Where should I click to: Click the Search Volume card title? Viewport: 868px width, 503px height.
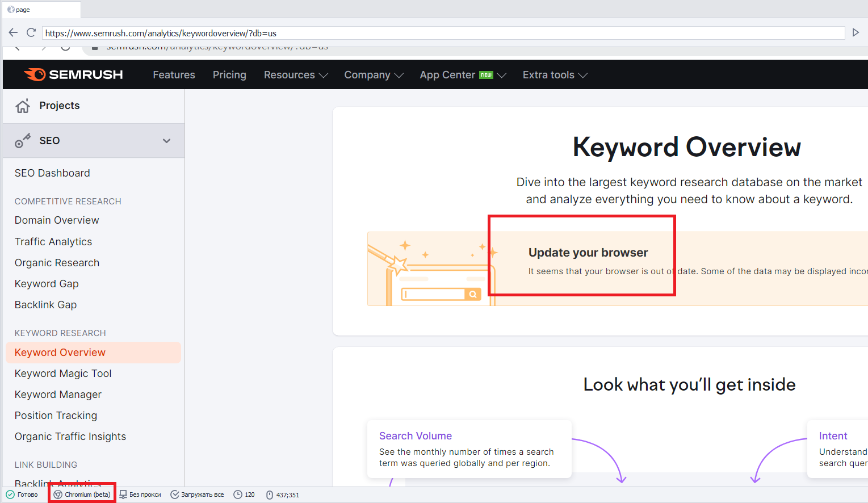tap(416, 436)
